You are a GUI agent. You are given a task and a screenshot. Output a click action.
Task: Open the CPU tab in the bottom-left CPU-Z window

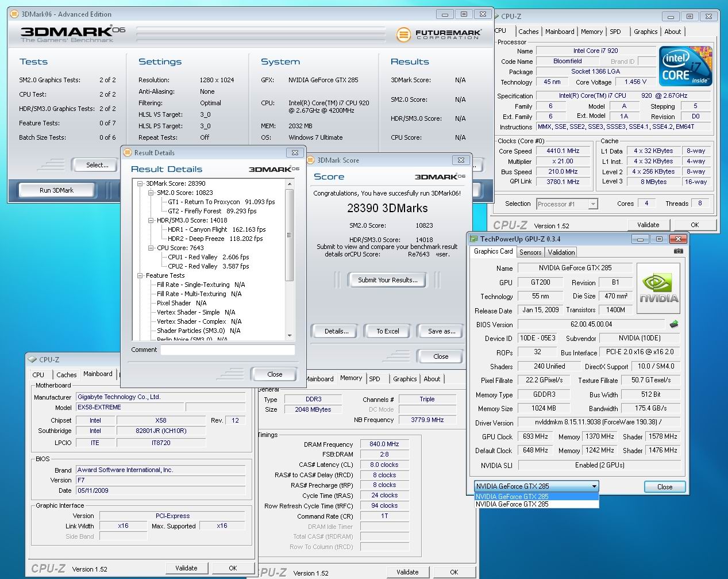tap(38, 374)
